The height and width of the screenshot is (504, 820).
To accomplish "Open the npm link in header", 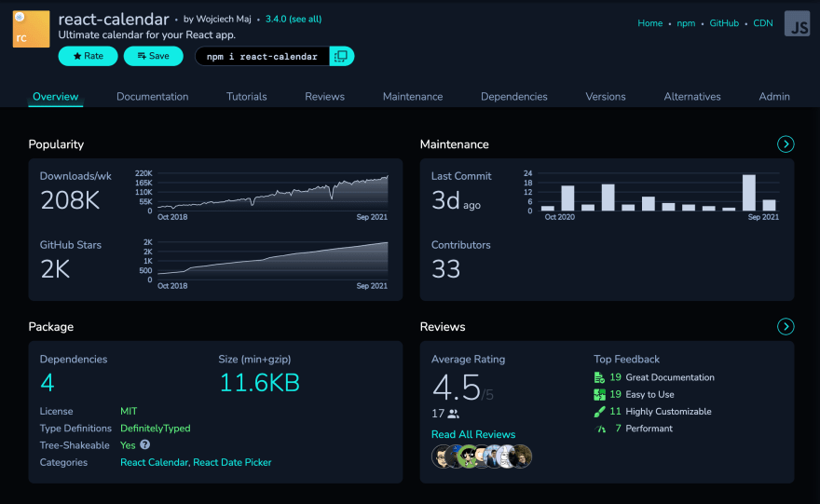I will [x=686, y=23].
